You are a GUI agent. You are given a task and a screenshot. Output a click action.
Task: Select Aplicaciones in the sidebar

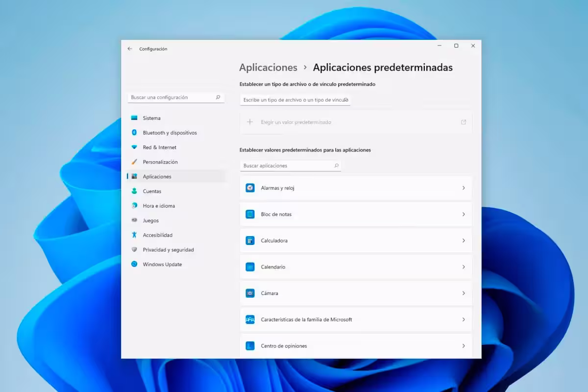[176, 176]
